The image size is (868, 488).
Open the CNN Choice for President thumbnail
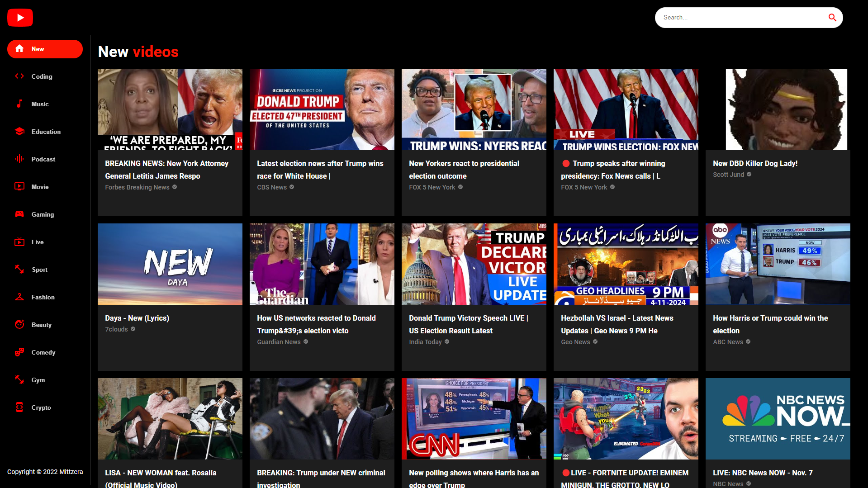474,419
